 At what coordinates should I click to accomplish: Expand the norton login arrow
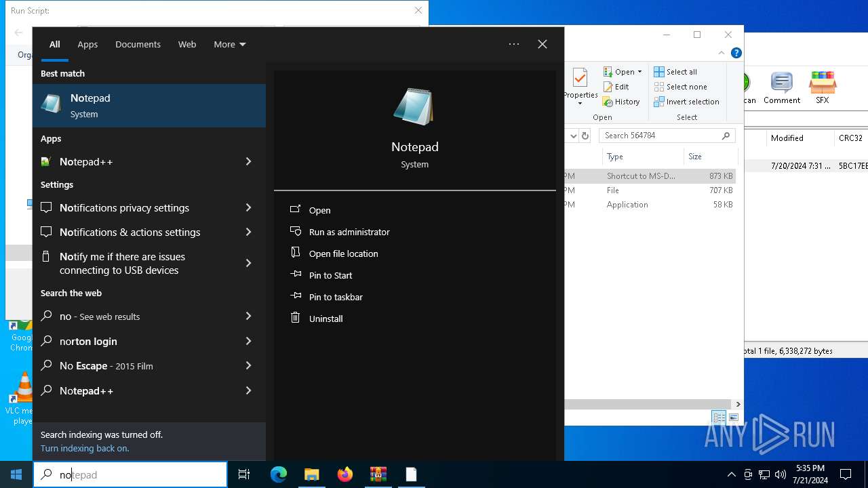(248, 341)
